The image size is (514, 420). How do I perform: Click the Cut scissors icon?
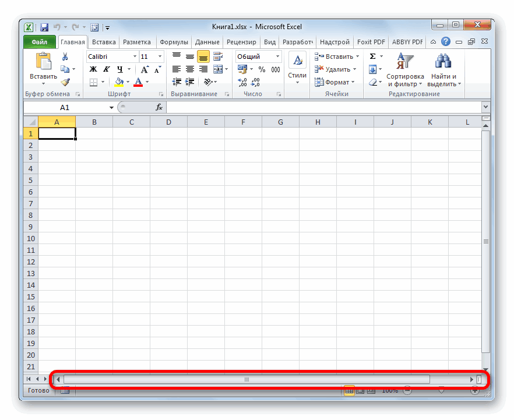coord(65,57)
